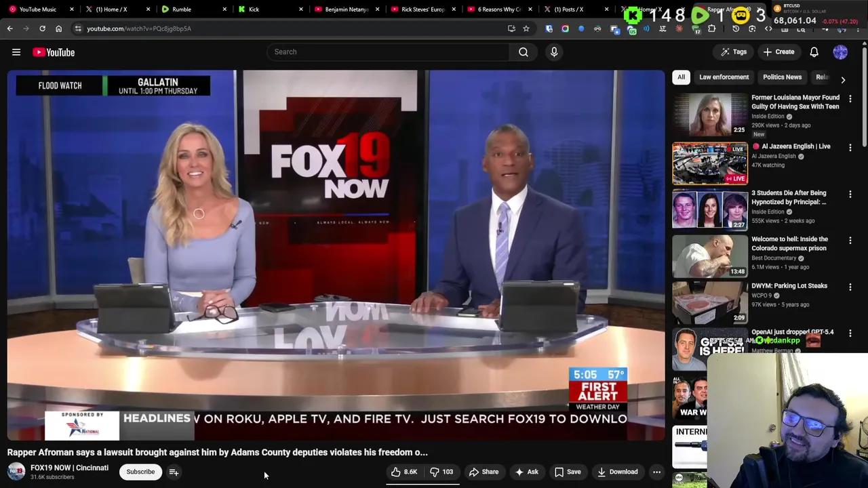Open Al Jazeera English Live thumbnail
The image size is (868, 488).
click(710, 163)
